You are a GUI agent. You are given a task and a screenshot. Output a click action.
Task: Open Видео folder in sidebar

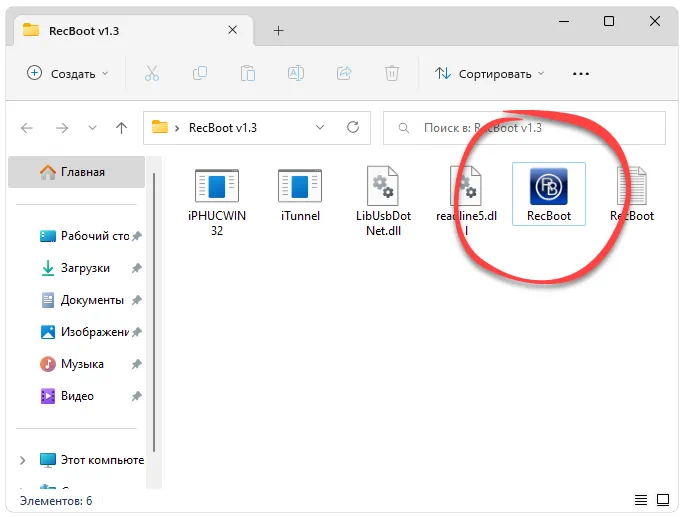(x=68, y=396)
